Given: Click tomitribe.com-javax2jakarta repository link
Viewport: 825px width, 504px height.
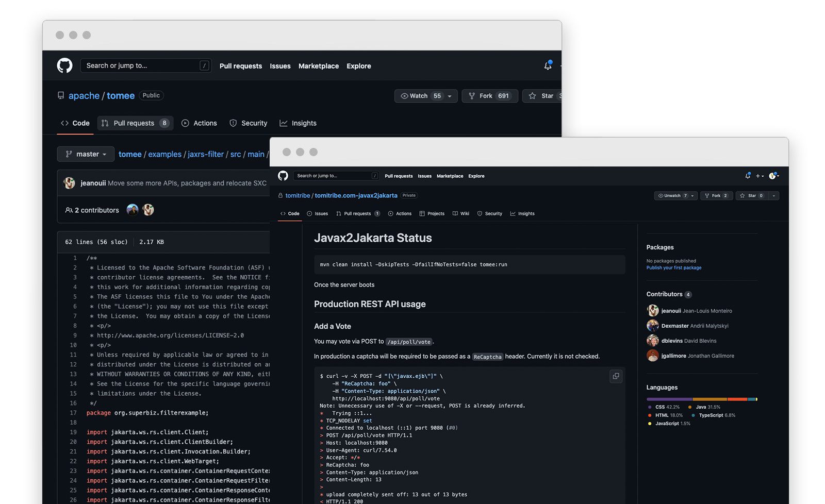Looking at the screenshot, I should click(x=356, y=196).
